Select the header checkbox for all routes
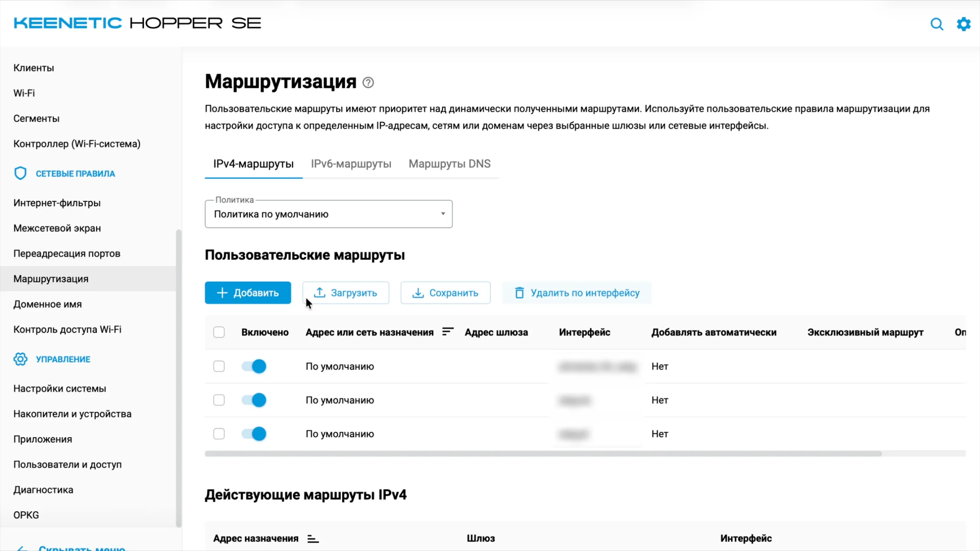Viewport: 980px width, 551px height. click(x=219, y=332)
